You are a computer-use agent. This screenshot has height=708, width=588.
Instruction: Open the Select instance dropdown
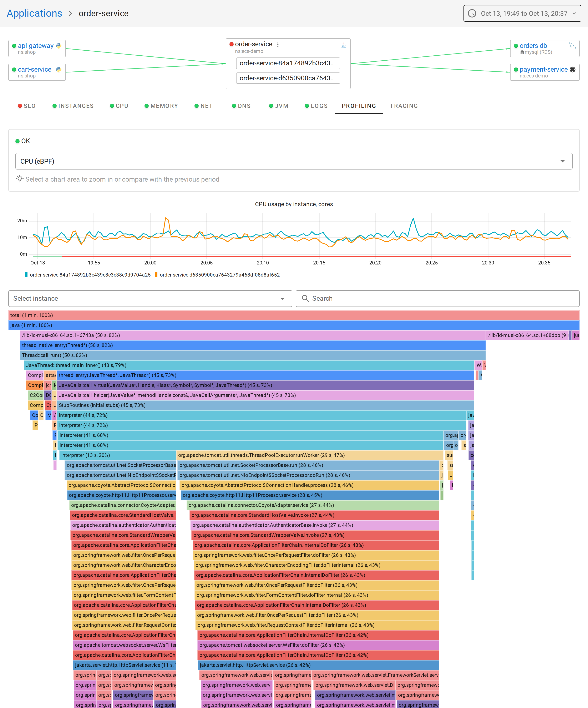coord(150,298)
